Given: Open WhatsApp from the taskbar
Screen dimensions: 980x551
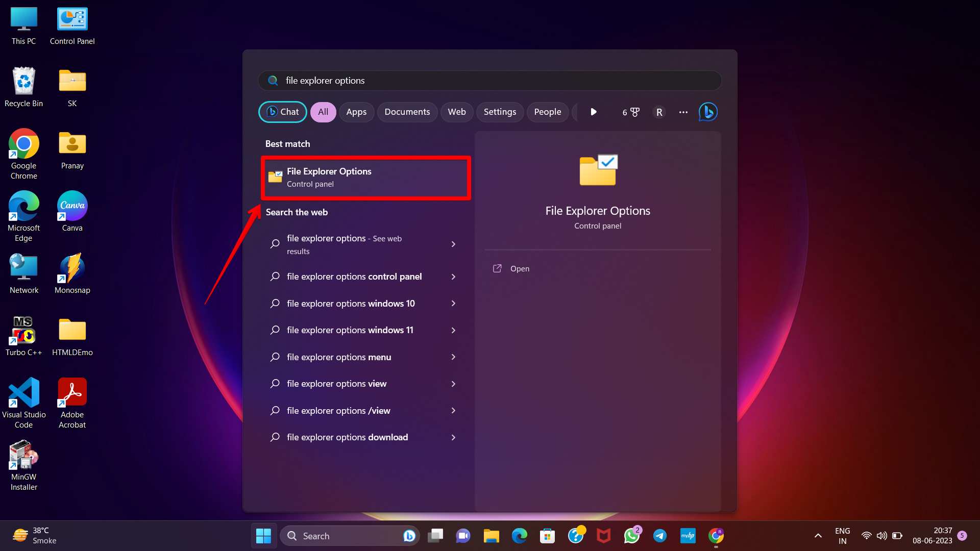Looking at the screenshot, I should coord(632,536).
